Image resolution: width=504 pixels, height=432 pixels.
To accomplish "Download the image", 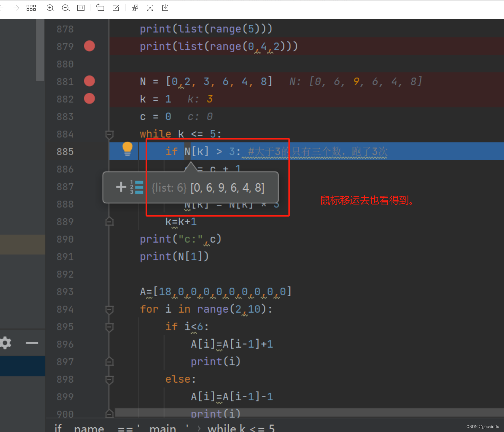I will (165, 8).
